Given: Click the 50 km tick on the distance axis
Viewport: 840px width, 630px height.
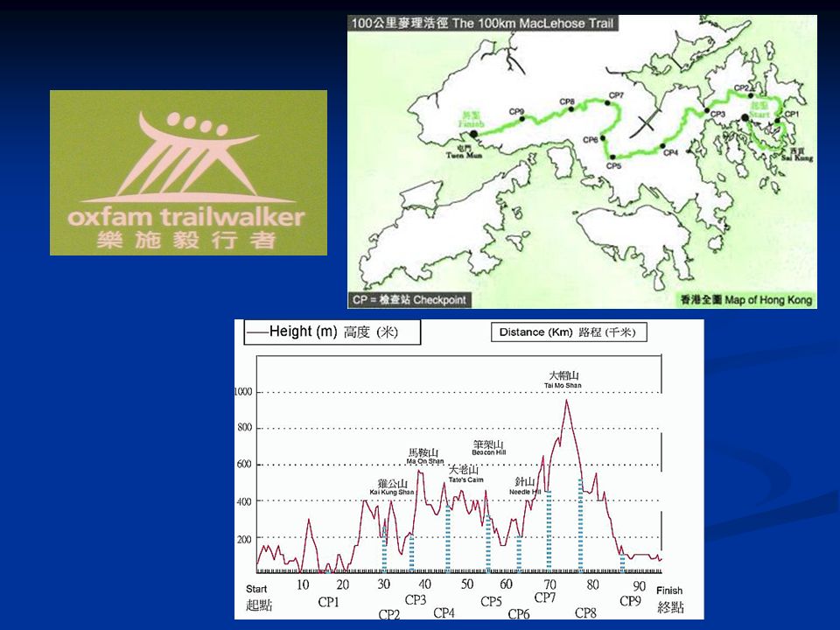Looking at the screenshot, I should [x=467, y=584].
